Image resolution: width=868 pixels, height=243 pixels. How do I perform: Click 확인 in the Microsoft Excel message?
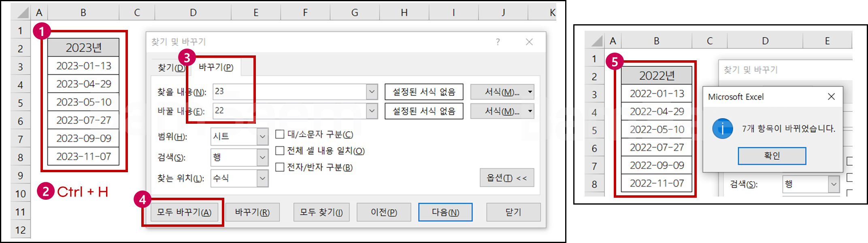click(x=772, y=156)
